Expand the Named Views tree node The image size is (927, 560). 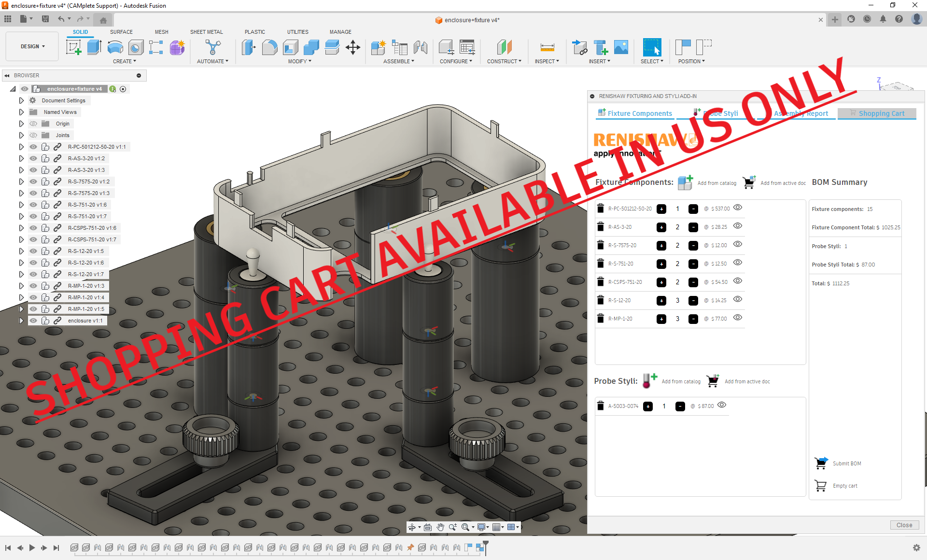21,112
